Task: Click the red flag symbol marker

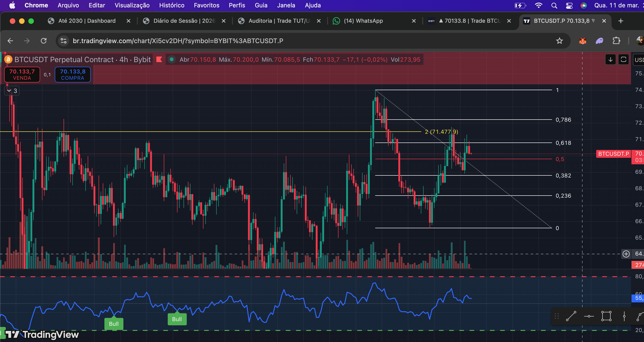Action: click(159, 59)
